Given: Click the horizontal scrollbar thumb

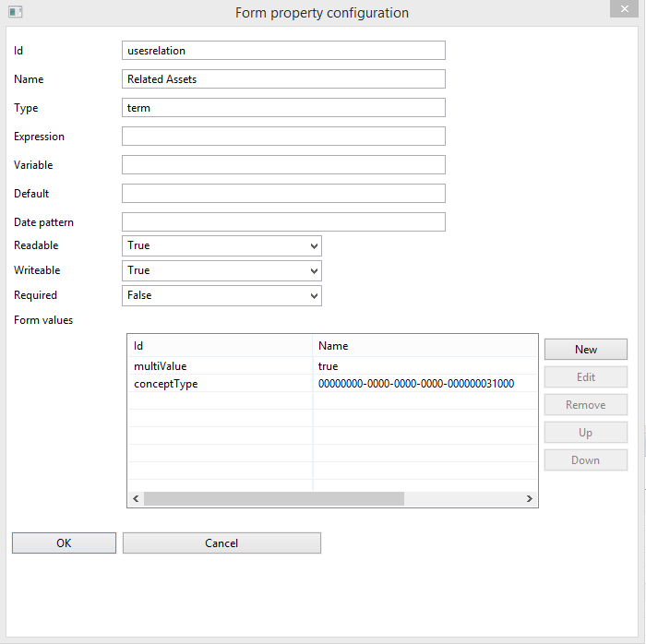Looking at the screenshot, I should [x=274, y=498].
